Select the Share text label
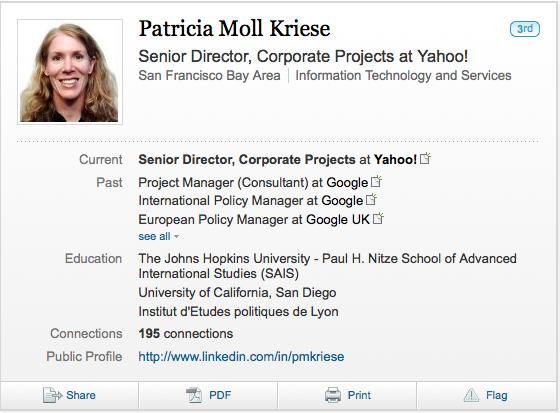The width and height of the screenshot is (560, 413). click(x=81, y=395)
